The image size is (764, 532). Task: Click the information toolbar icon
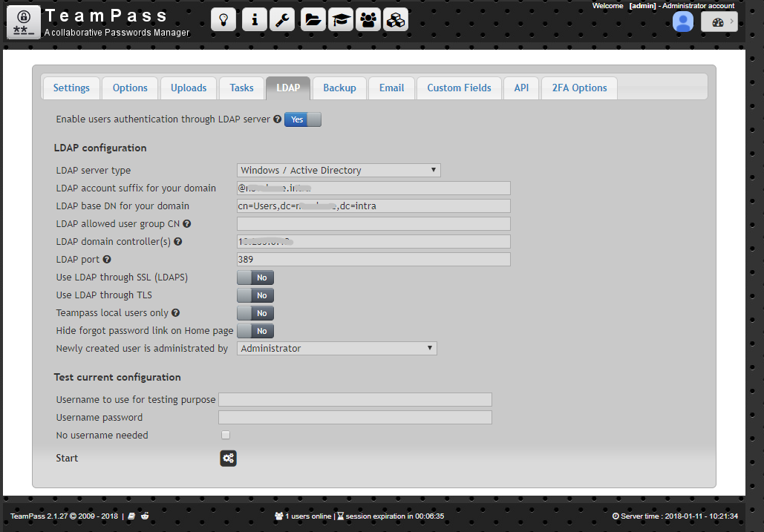253,19
